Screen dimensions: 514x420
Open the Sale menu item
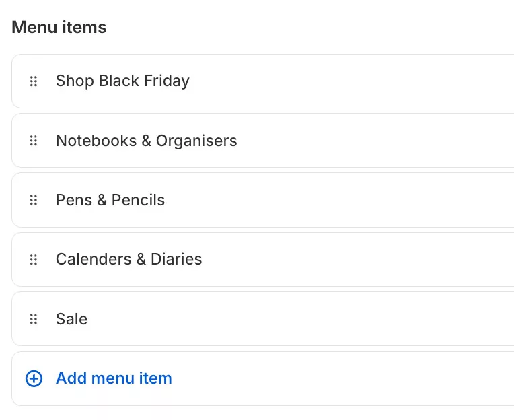pos(71,319)
